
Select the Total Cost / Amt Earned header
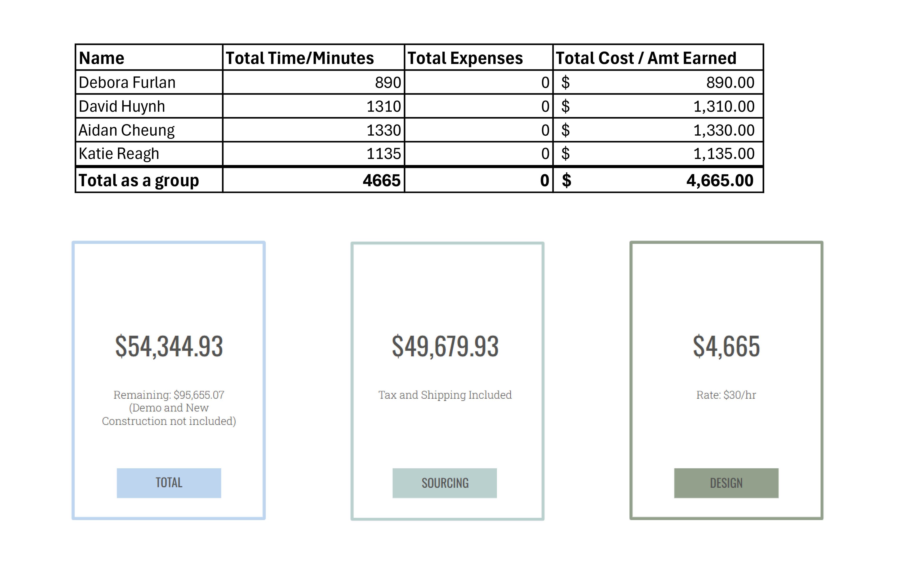coord(658,58)
